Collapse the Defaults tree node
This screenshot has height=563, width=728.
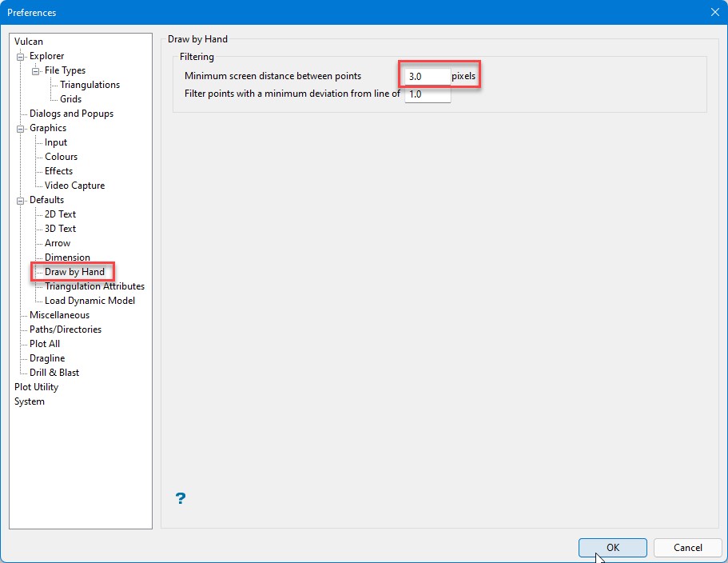[x=21, y=201]
